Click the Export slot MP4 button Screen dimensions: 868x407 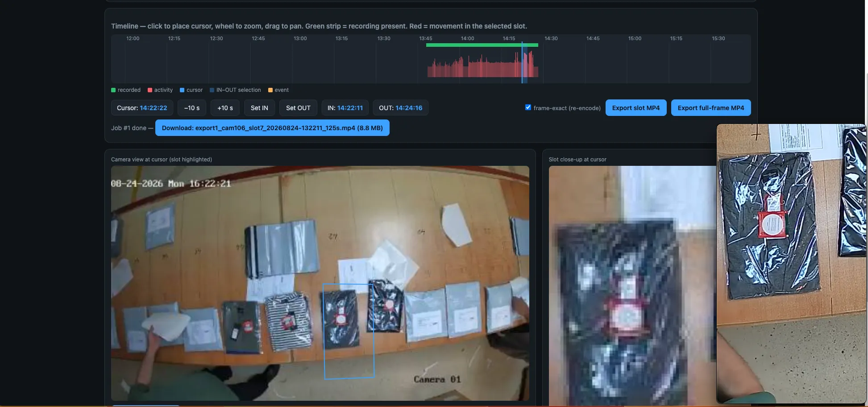pyautogui.click(x=635, y=108)
